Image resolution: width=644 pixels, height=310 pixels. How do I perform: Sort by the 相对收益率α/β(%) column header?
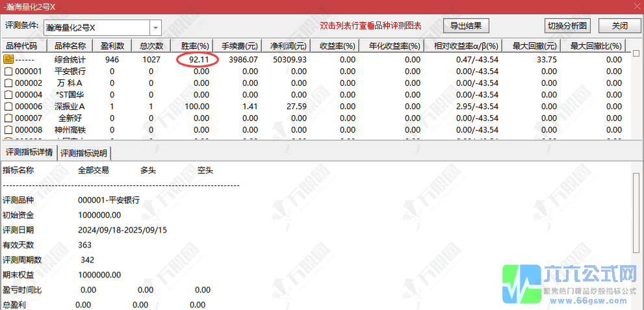pos(463,45)
